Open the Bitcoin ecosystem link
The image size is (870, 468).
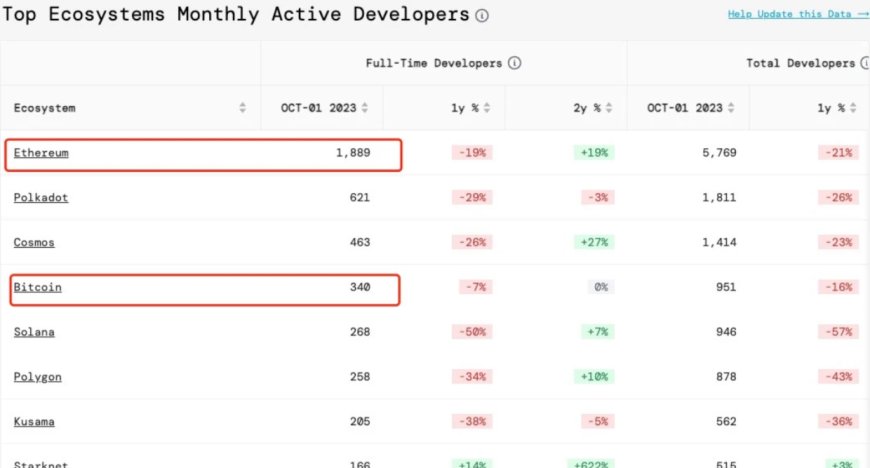(38, 287)
